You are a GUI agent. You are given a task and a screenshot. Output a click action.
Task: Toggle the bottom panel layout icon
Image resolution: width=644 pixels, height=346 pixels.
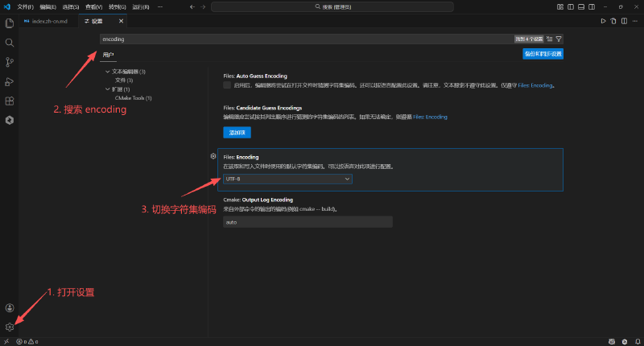tap(581, 7)
